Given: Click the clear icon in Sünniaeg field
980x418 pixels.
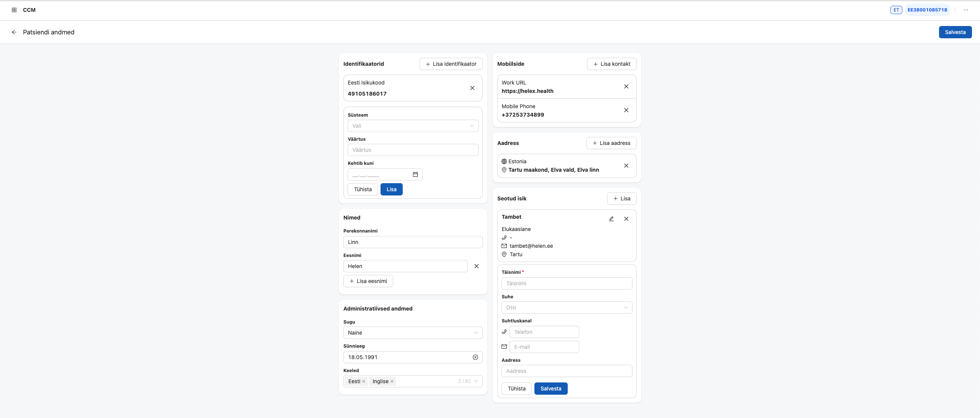Looking at the screenshot, I should pyautogui.click(x=475, y=357).
